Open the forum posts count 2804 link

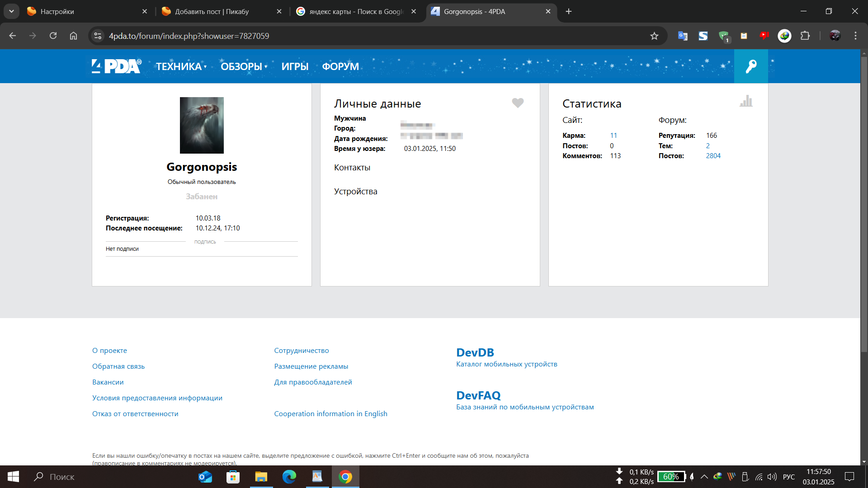coord(713,156)
